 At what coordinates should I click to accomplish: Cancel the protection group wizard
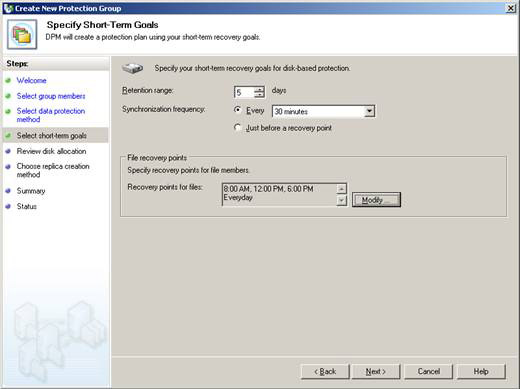tap(429, 371)
